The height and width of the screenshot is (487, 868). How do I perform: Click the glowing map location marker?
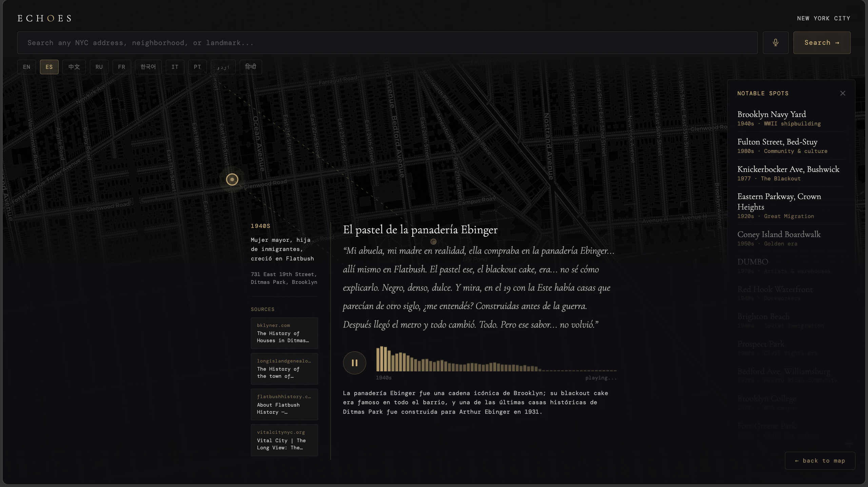tap(232, 179)
